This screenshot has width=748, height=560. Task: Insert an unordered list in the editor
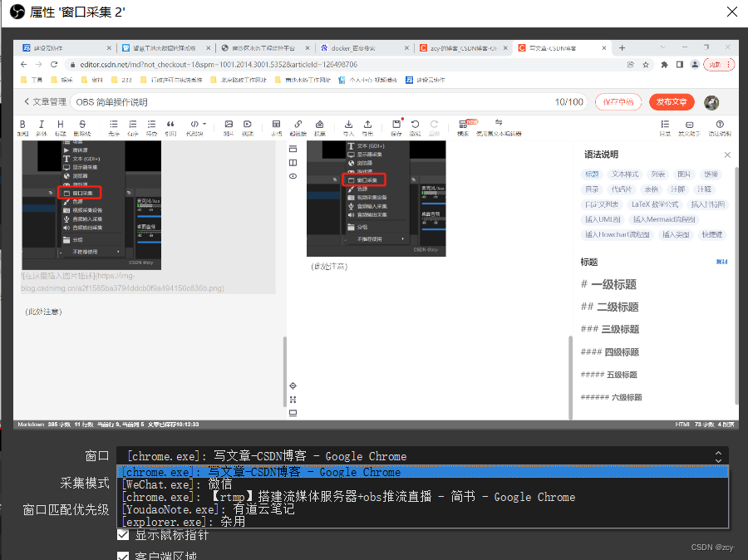point(114,125)
